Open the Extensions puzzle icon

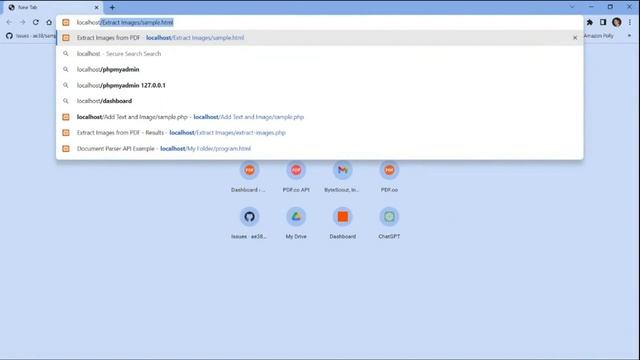590,22
